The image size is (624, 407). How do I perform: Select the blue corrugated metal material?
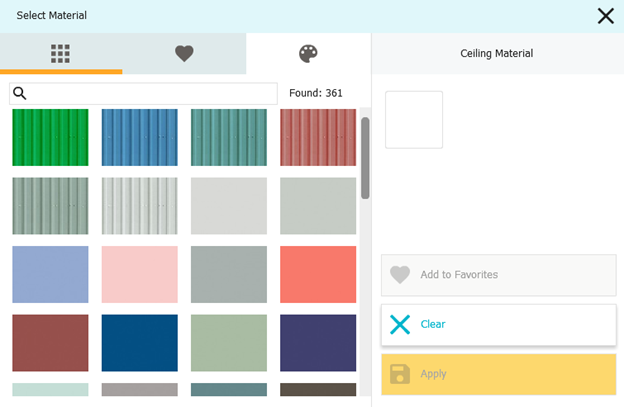[140, 137]
